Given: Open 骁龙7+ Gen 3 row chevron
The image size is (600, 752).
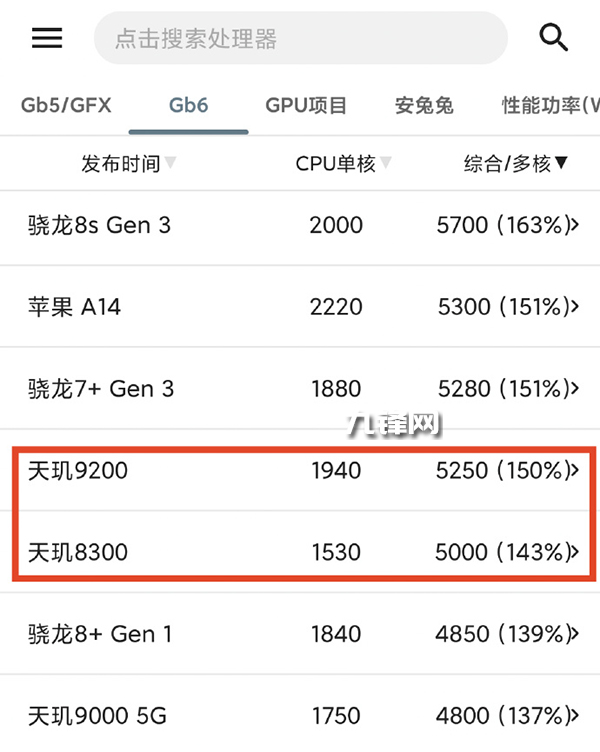Looking at the screenshot, I should pyautogui.click(x=574, y=388).
